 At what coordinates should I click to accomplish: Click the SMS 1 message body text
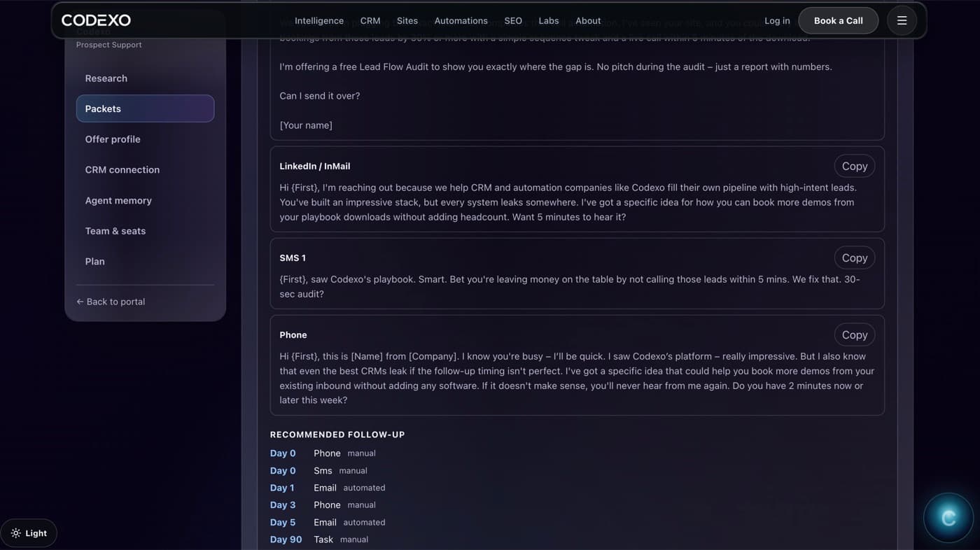(x=570, y=286)
